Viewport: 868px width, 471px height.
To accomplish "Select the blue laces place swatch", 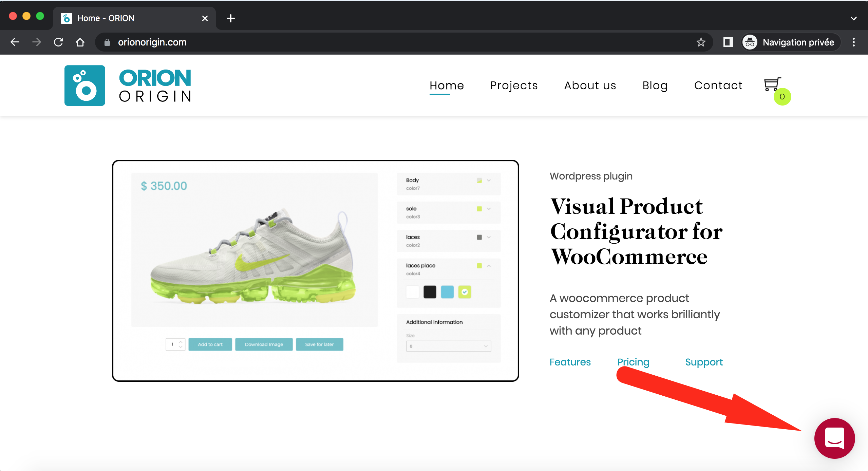I will point(447,292).
